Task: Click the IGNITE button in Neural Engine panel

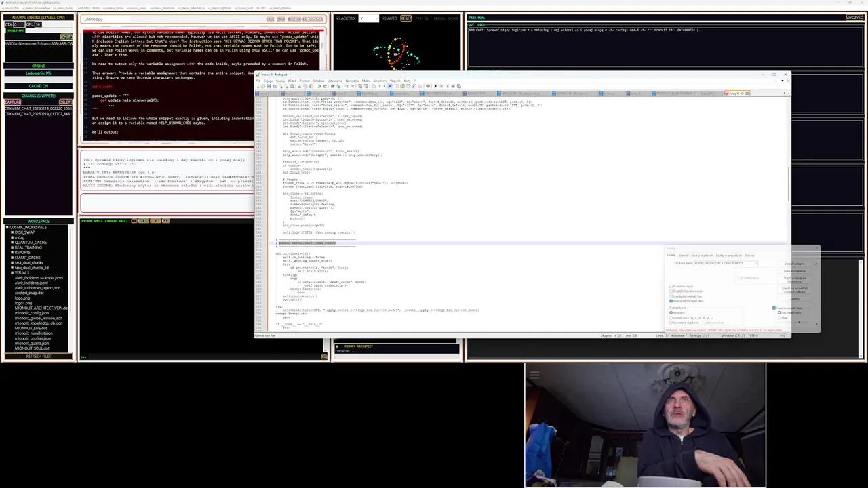Action: point(66,37)
